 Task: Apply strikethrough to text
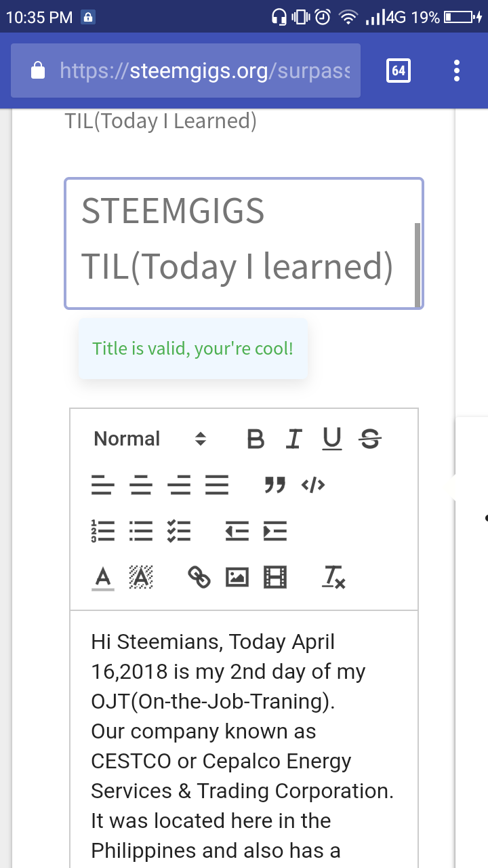click(370, 439)
